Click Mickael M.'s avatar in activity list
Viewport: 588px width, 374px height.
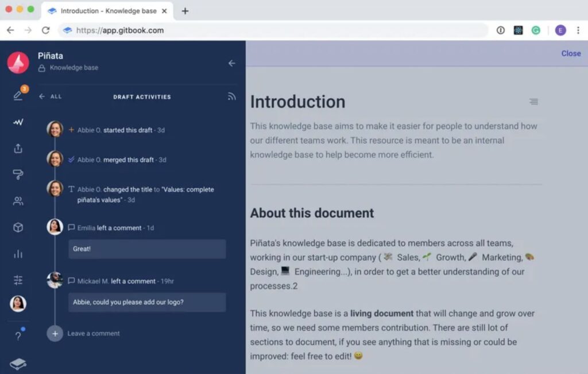(55, 280)
